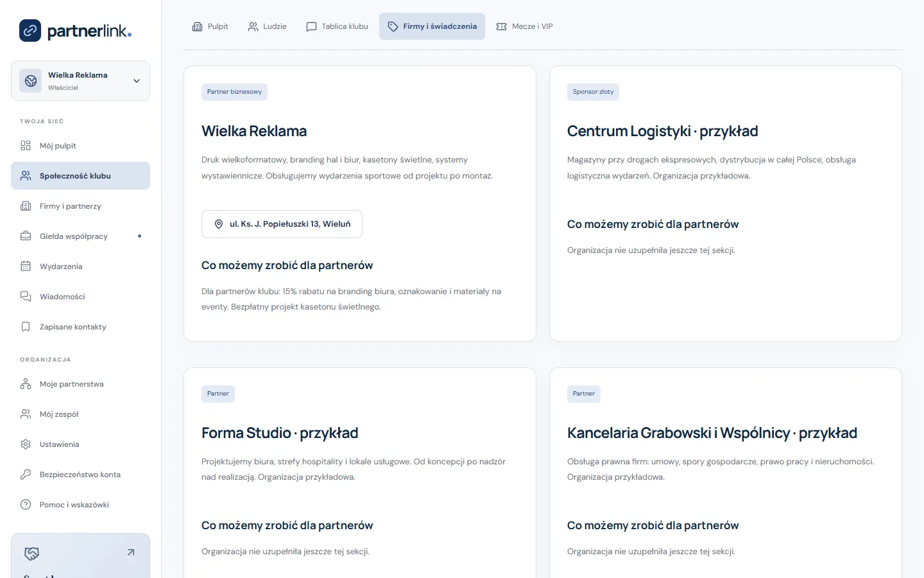Click the Giełda współpracy briefcase icon
The width and height of the screenshot is (924, 578).
26,236
